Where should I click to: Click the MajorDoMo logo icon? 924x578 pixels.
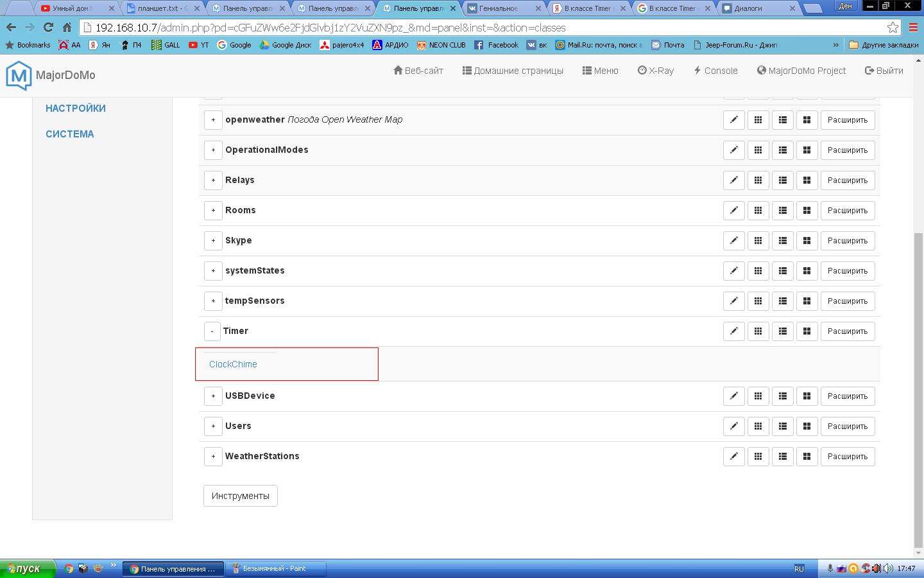[x=19, y=76]
